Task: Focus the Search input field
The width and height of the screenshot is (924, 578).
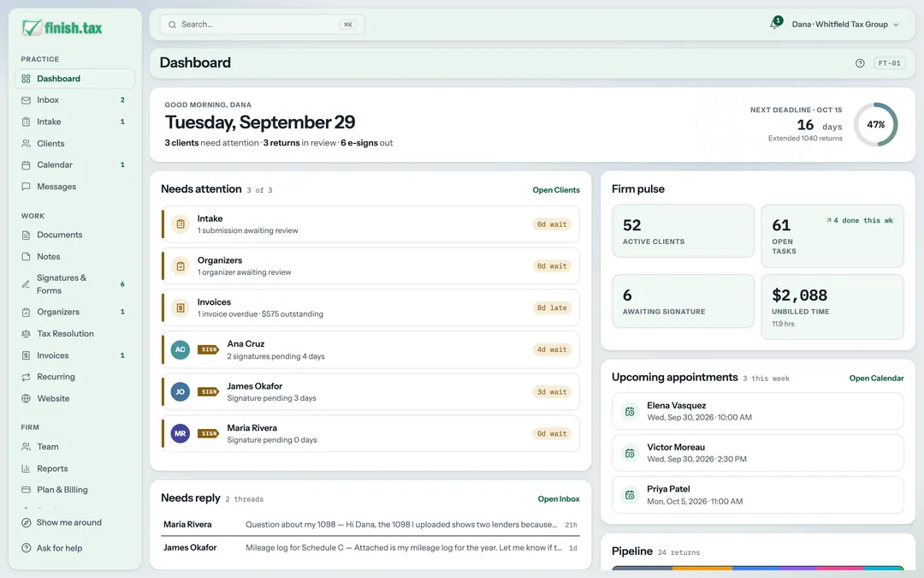Action: click(263, 24)
